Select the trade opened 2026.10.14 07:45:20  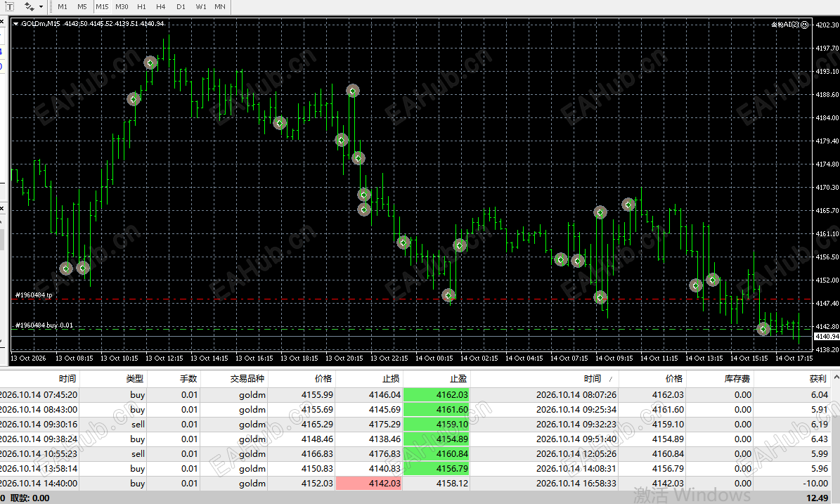(x=415, y=395)
